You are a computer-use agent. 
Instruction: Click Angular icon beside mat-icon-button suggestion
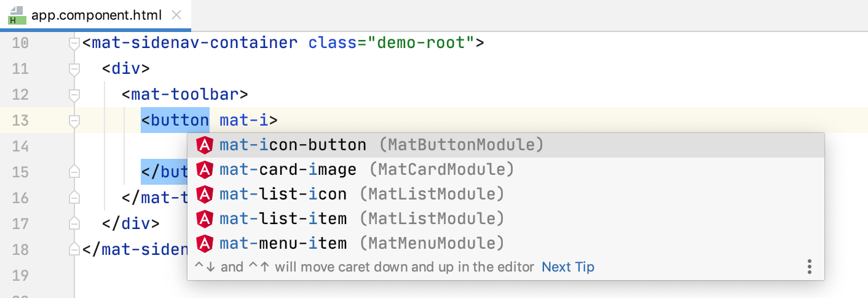pyautogui.click(x=204, y=145)
